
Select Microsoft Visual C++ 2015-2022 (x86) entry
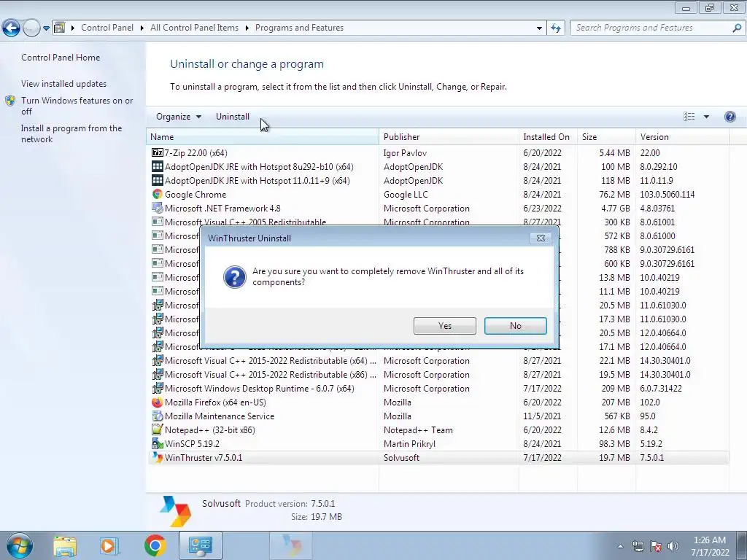(438, 375)
